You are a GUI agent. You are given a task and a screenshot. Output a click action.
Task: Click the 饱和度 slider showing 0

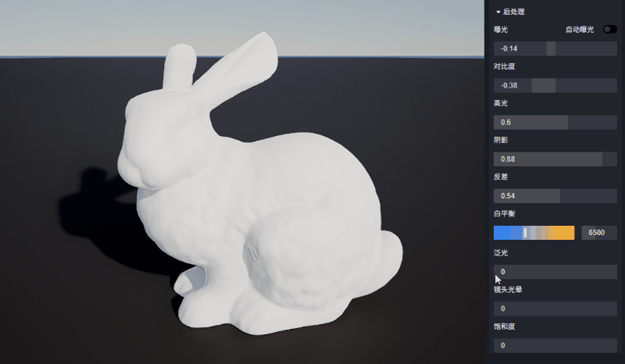tap(555, 345)
